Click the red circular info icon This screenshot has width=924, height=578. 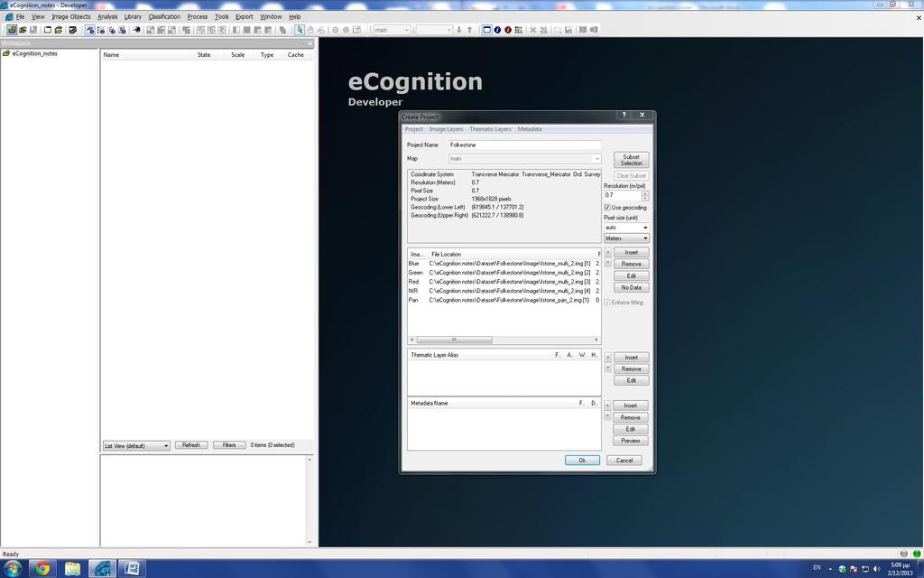pyautogui.click(x=508, y=30)
